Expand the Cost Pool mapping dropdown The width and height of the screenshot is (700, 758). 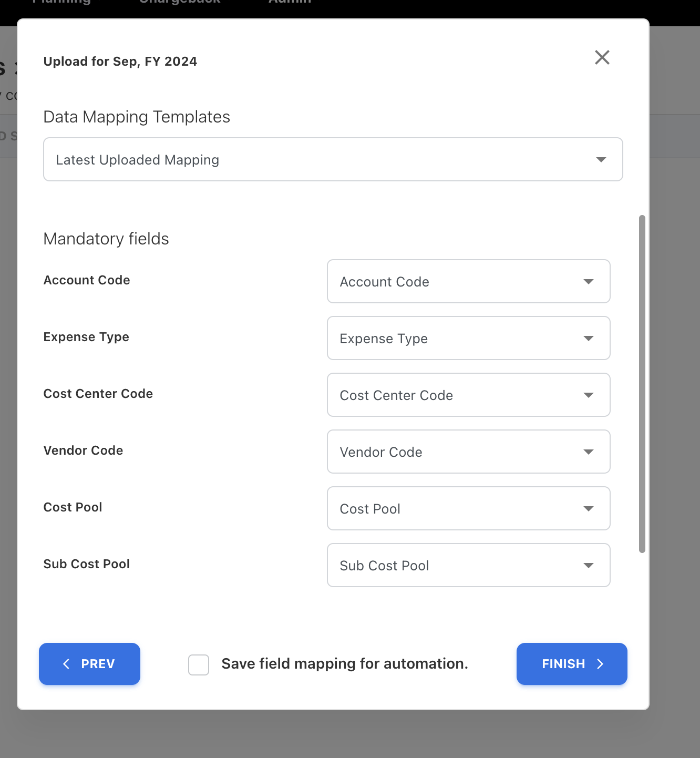tap(468, 508)
